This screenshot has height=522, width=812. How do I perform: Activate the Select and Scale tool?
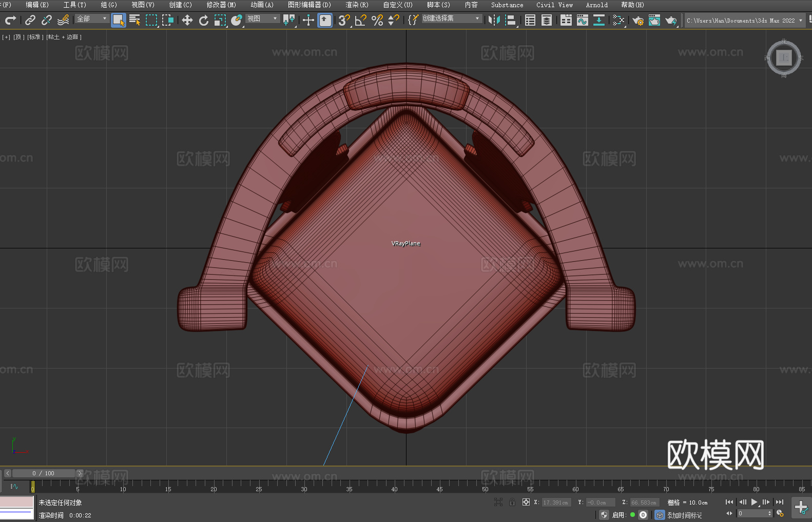tap(220, 20)
